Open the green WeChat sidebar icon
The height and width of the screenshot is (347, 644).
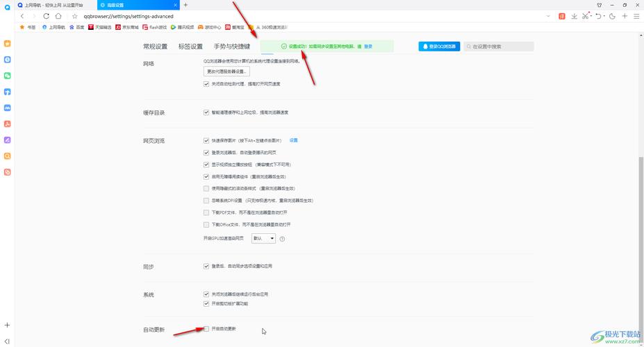coord(8,76)
